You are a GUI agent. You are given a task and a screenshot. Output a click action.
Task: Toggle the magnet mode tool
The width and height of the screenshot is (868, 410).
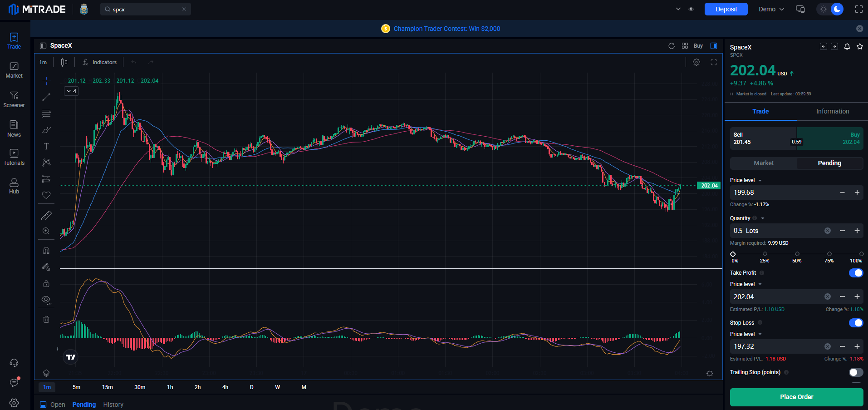[46, 251]
